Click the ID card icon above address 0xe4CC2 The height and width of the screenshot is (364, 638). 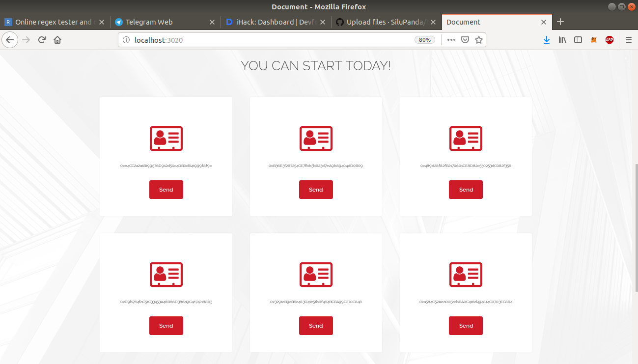(166, 138)
